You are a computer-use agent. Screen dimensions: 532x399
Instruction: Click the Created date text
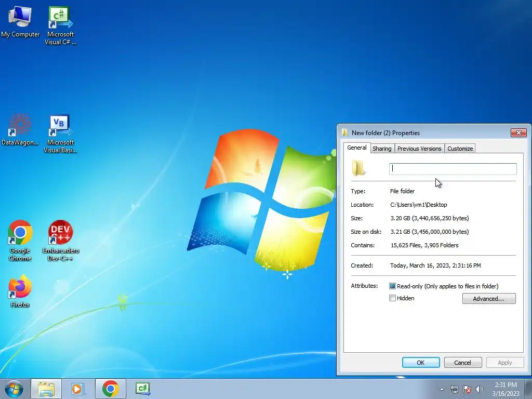(436, 265)
